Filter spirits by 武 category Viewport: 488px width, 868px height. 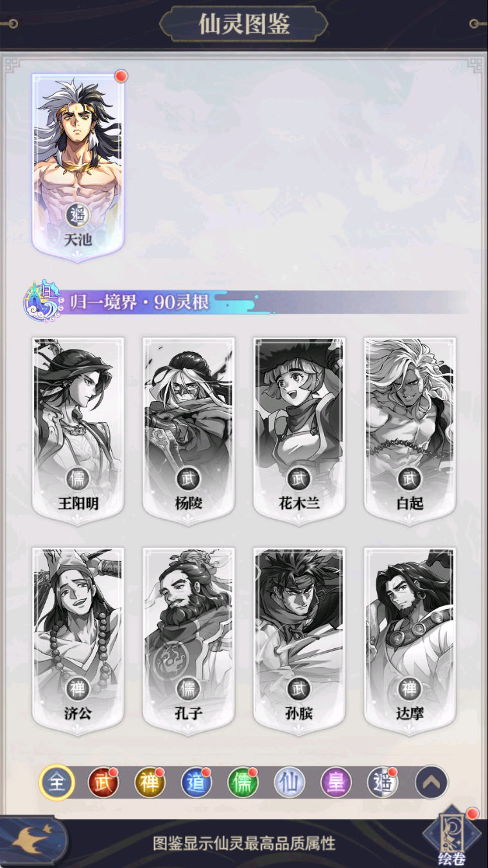tap(103, 783)
